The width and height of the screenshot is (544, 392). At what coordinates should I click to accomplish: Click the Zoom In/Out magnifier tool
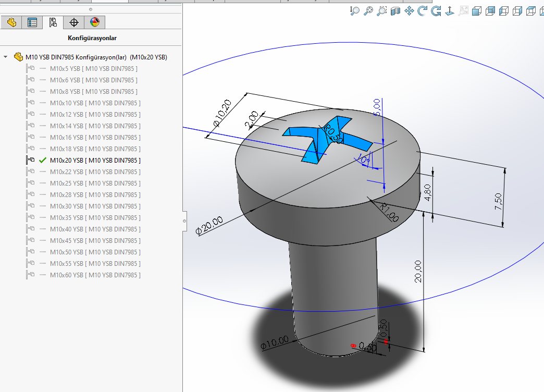point(355,11)
